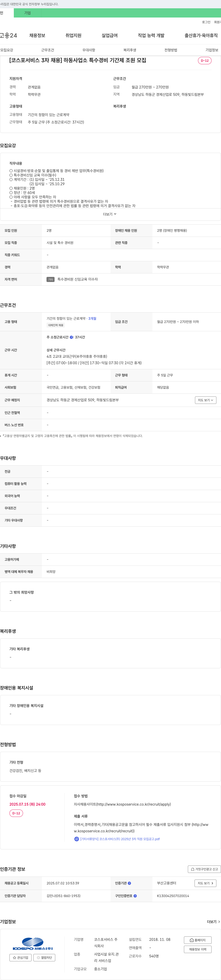
Task: Select the 기타 qualification tag
Action: pos(51,279)
